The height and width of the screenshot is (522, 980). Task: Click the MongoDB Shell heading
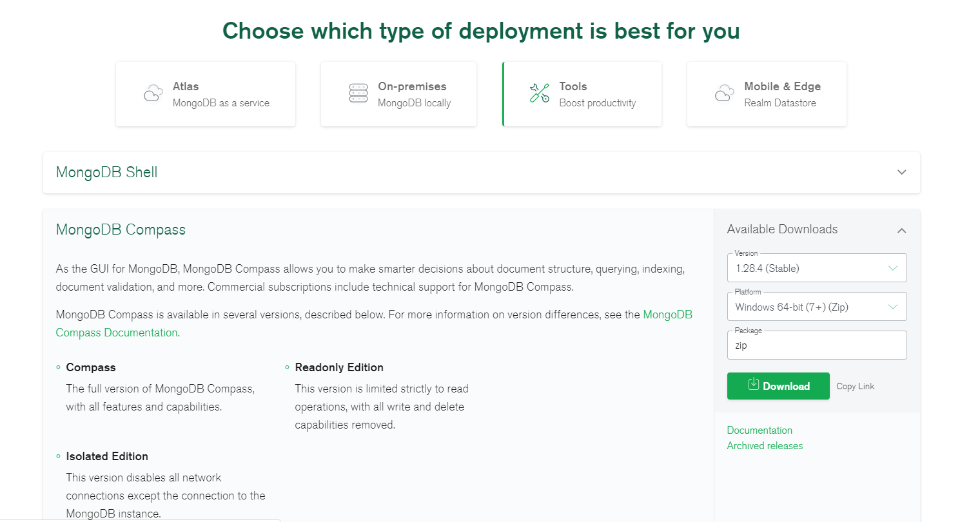106,172
